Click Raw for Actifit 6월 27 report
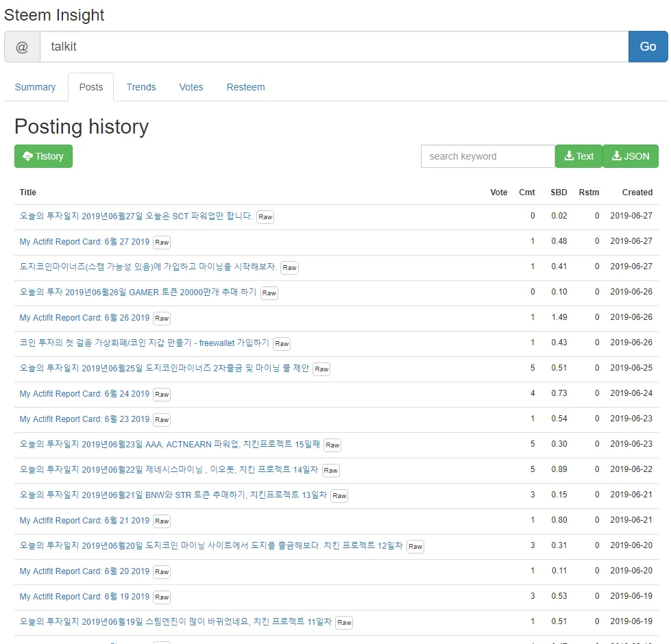 pos(162,242)
